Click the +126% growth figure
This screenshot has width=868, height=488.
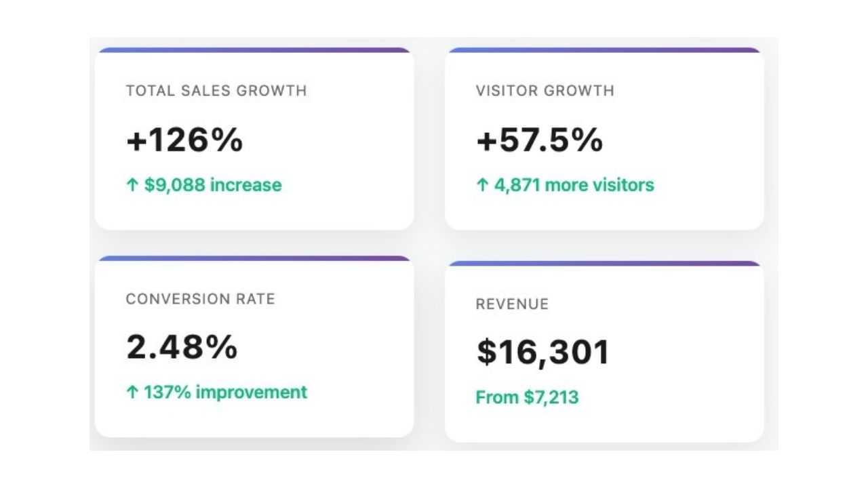(186, 139)
